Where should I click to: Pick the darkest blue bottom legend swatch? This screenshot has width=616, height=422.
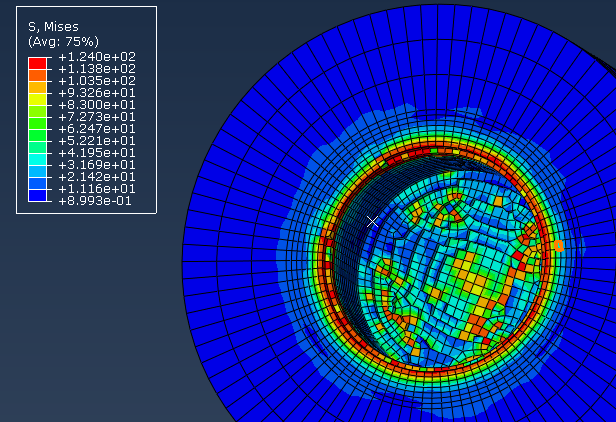[x=37, y=196]
